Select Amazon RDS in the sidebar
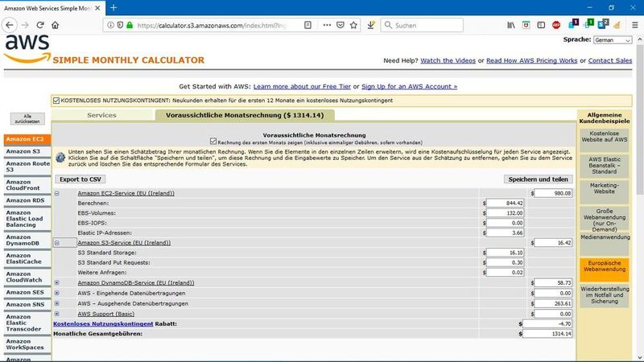The width and height of the screenshot is (644, 362). pos(27,200)
